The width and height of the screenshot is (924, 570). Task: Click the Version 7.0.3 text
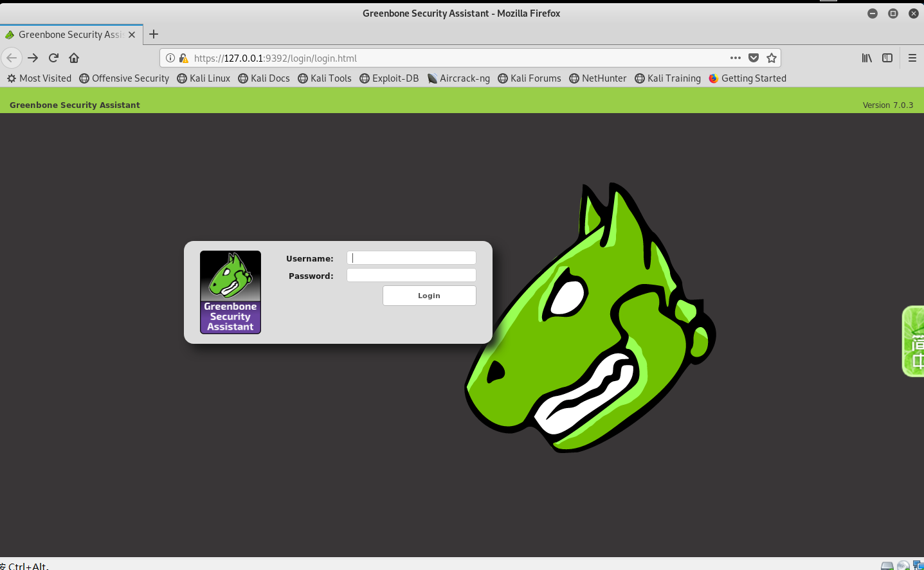(x=888, y=105)
